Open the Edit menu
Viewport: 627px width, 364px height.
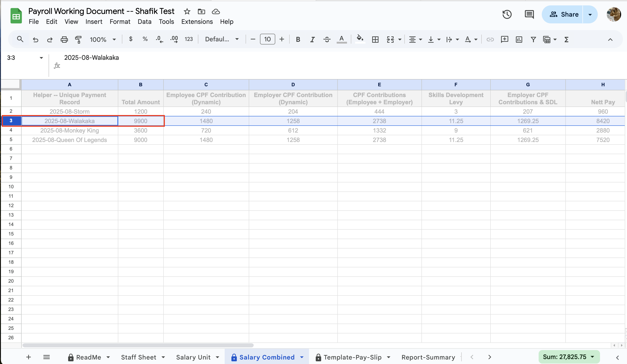click(52, 22)
